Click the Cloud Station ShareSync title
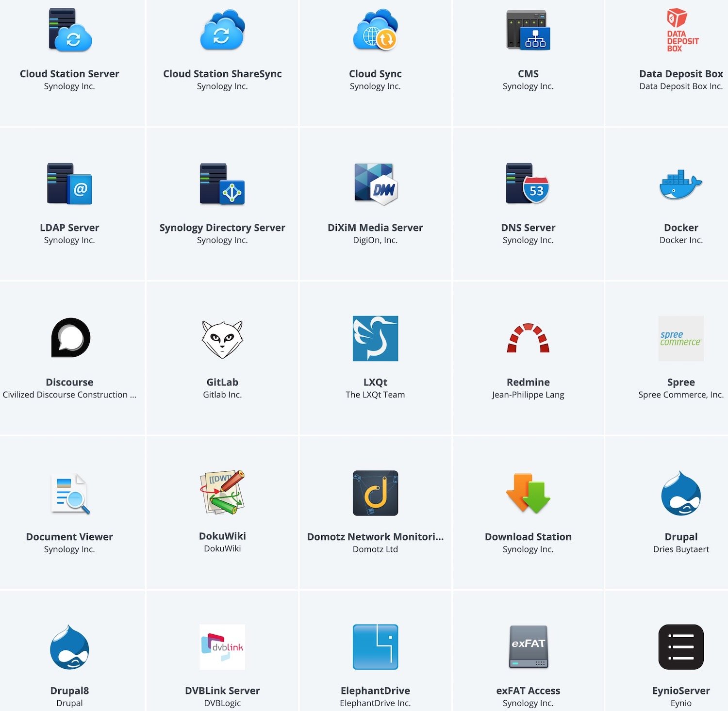This screenshot has width=728, height=711. tap(222, 74)
